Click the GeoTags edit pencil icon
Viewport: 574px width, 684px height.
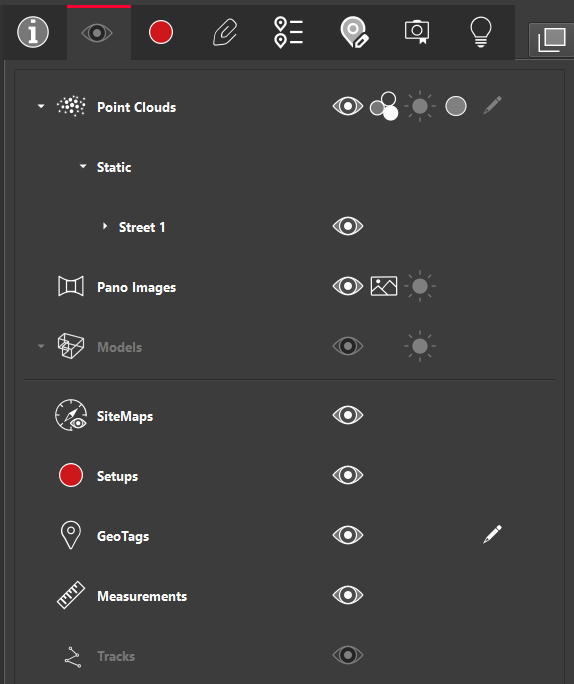point(492,534)
